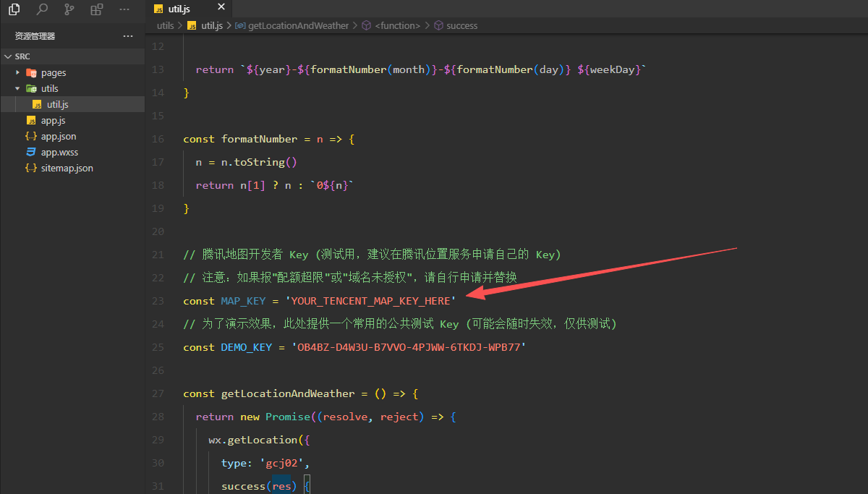Click the utils breadcrumb segment
Screen dimensions: 868x494
point(166,25)
